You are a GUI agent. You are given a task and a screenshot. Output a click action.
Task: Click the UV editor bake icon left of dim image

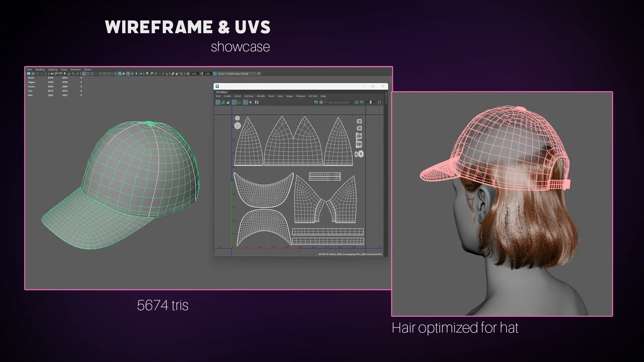(357, 102)
